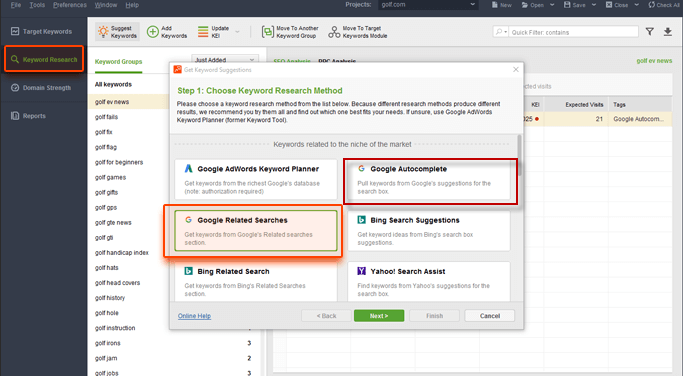Screen dimensions: 683x376
Task: Click the Update KEI icon
Action: (203, 32)
